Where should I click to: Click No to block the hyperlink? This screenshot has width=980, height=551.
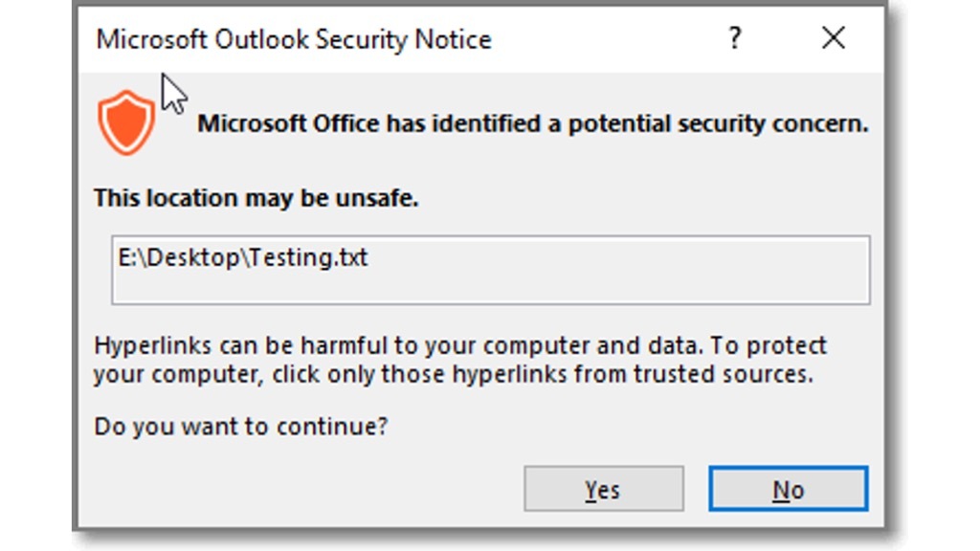[787, 489]
